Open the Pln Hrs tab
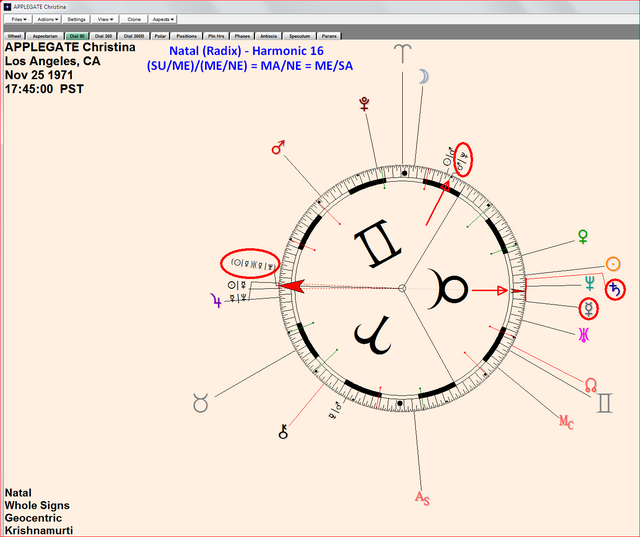 pos(216,36)
